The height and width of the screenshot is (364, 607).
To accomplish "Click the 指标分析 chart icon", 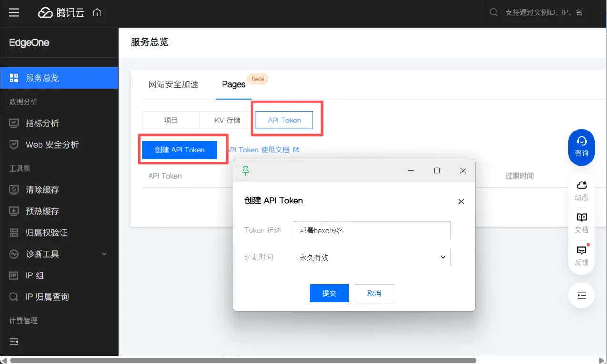I will click(x=14, y=123).
